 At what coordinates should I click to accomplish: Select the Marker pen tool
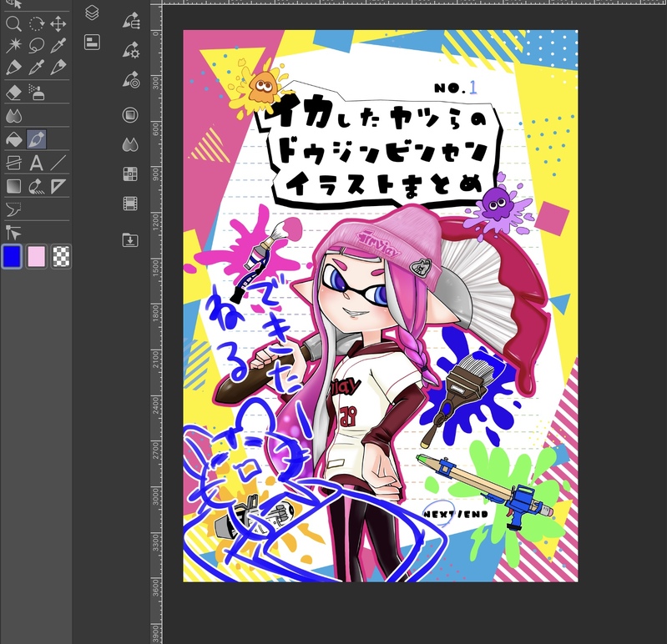[x=13, y=68]
